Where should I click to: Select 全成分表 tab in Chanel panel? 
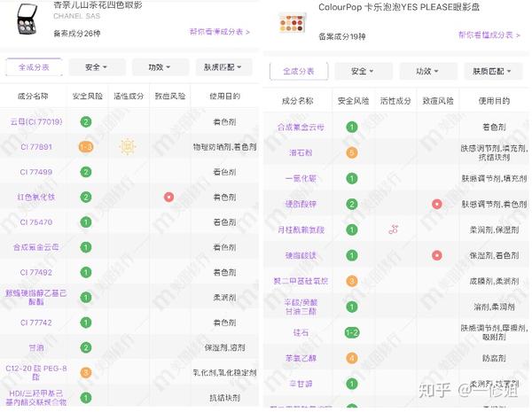34,67
